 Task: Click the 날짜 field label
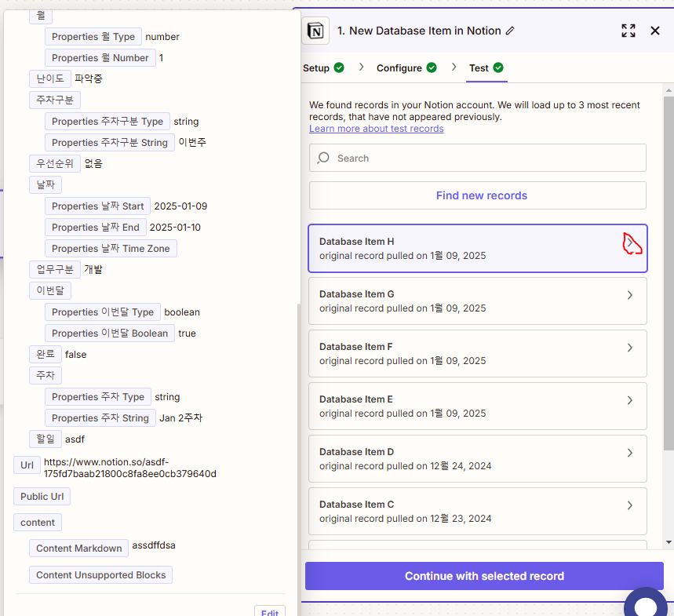(46, 185)
